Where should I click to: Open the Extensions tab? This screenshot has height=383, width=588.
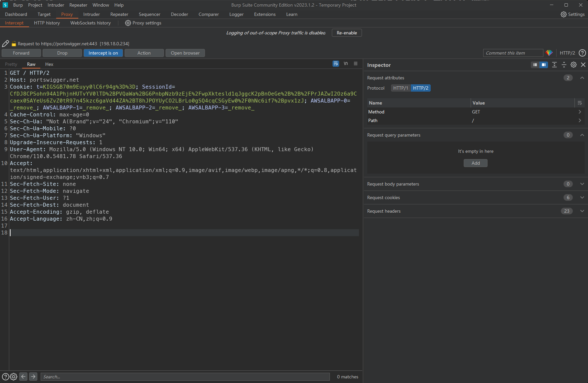pos(265,14)
